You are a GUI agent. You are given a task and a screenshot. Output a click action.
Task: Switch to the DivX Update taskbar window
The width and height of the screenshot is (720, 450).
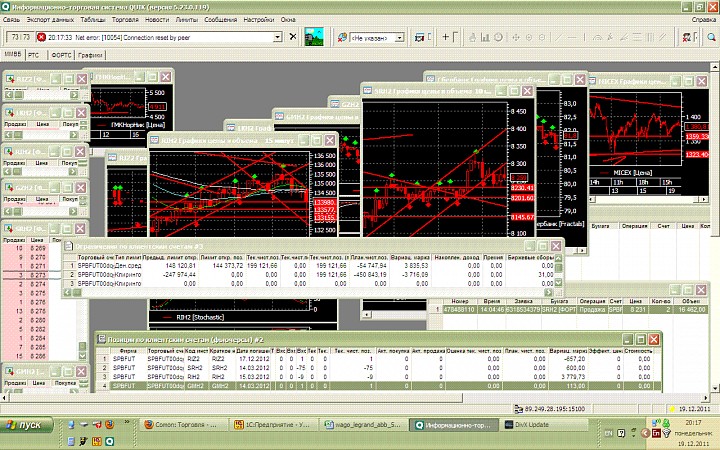[543, 425]
